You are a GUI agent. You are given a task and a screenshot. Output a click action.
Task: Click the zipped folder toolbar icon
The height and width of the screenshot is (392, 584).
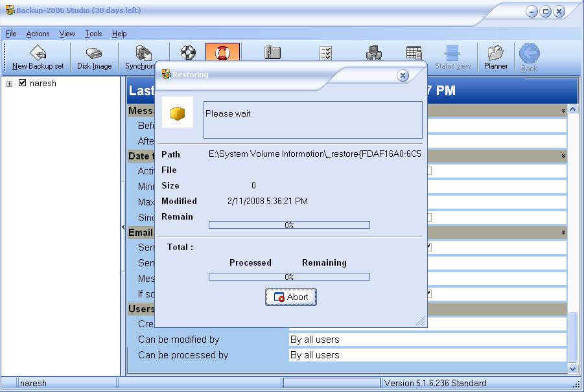pyautogui.click(x=273, y=52)
